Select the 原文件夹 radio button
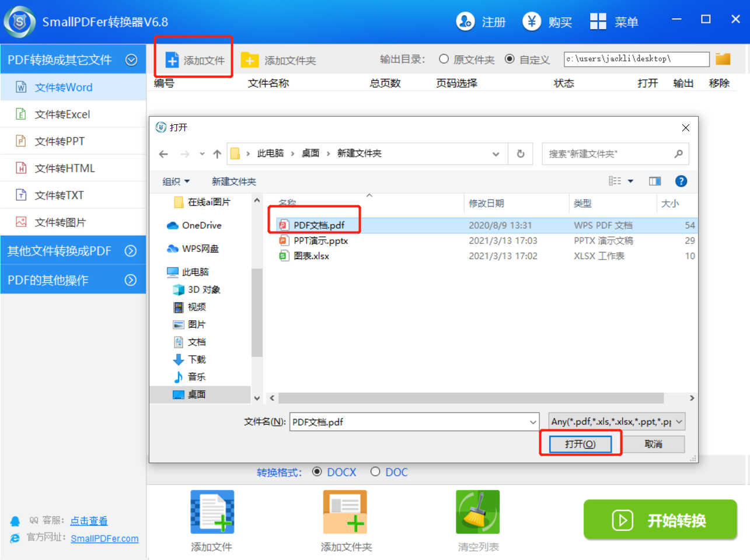750x560 pixels. click(x=444, y=59)
